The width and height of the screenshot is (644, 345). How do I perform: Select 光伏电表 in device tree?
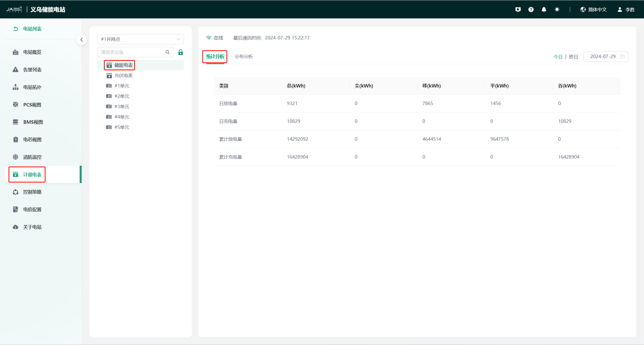(x=123, y=75)
